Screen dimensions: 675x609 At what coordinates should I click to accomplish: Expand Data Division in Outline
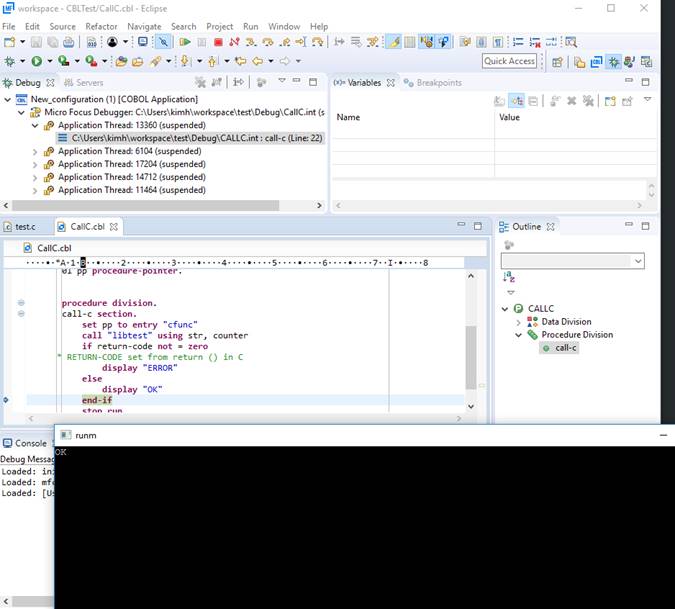click(x=518, y=322)
